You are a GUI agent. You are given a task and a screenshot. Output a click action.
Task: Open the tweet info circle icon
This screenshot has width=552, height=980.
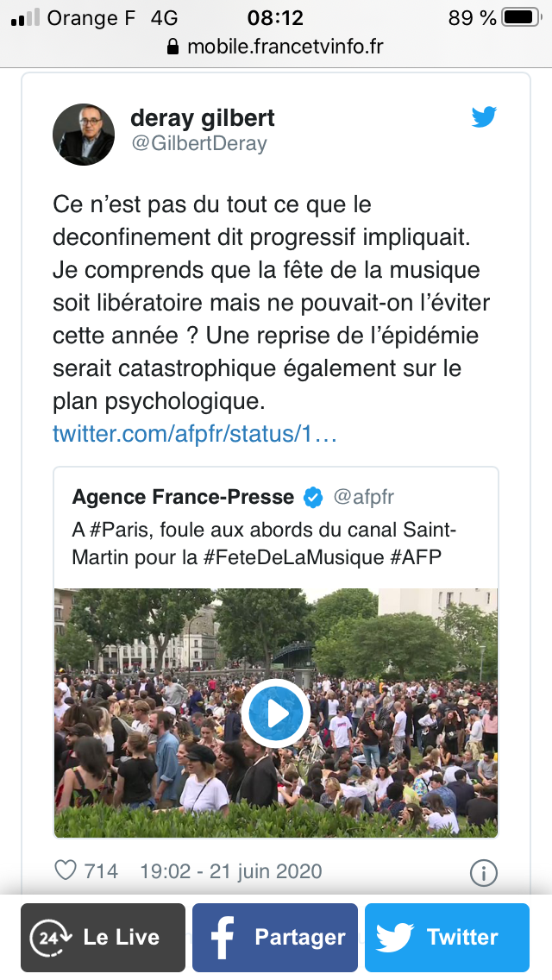point(483,873)
